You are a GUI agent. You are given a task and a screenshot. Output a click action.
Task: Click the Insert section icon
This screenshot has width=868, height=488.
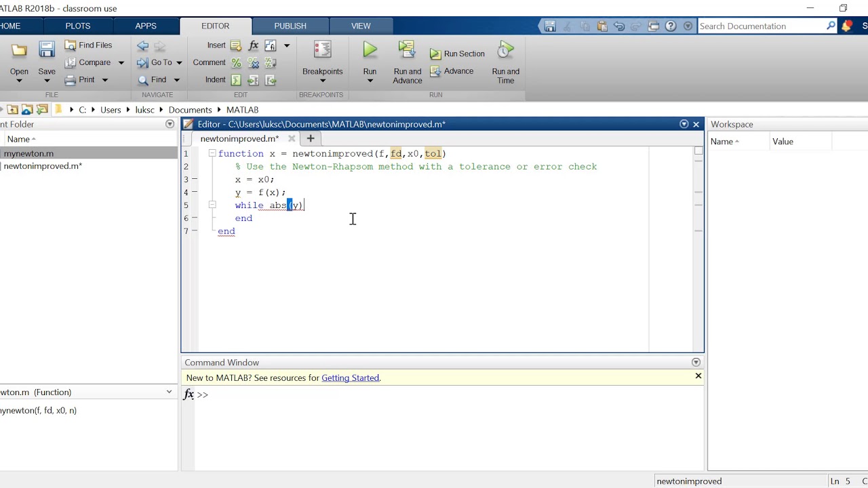(236, 45)
